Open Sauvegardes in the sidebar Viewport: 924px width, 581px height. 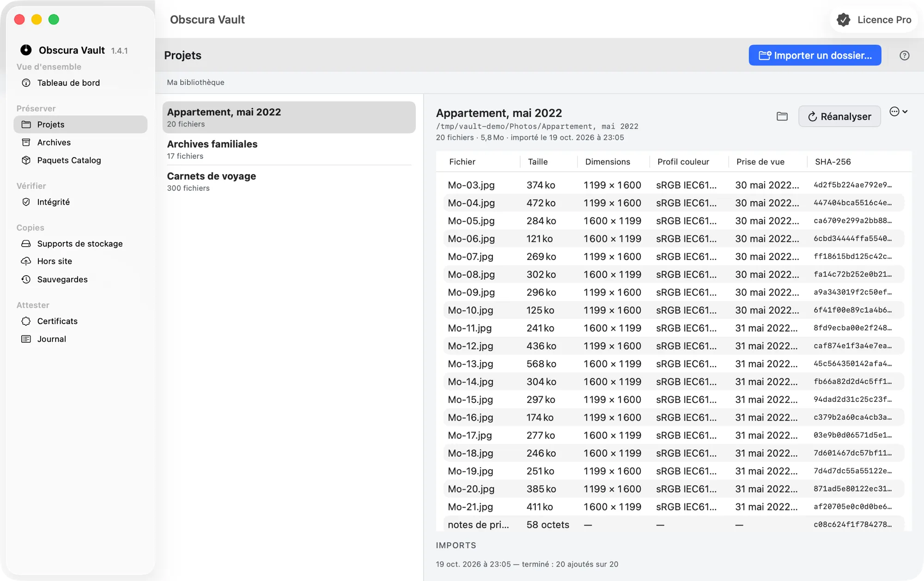point(80,279)
